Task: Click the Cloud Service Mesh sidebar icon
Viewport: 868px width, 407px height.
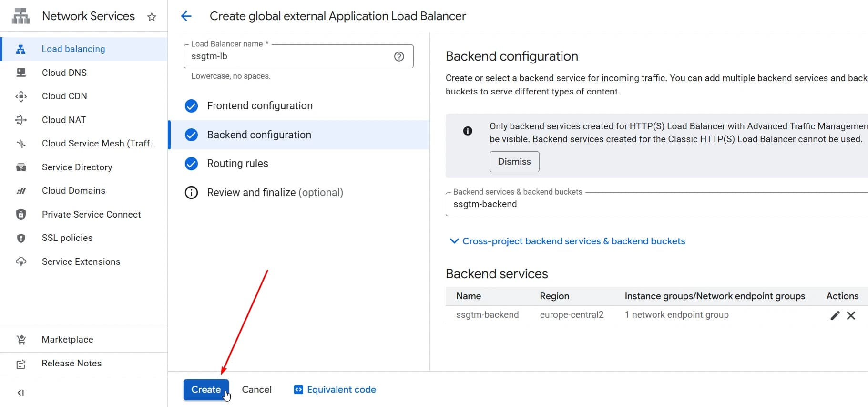Action: pos(21,144)
